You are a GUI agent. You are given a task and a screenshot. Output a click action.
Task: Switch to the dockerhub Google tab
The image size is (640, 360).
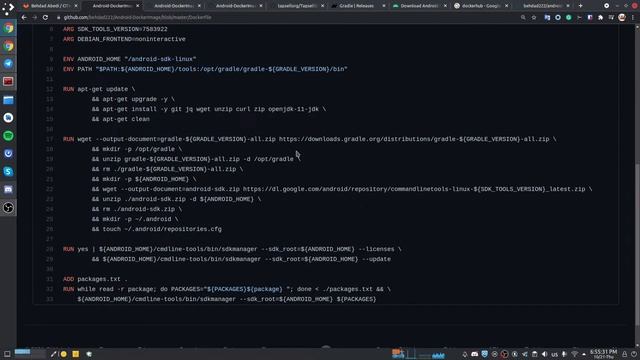click(x=481, y=6)
